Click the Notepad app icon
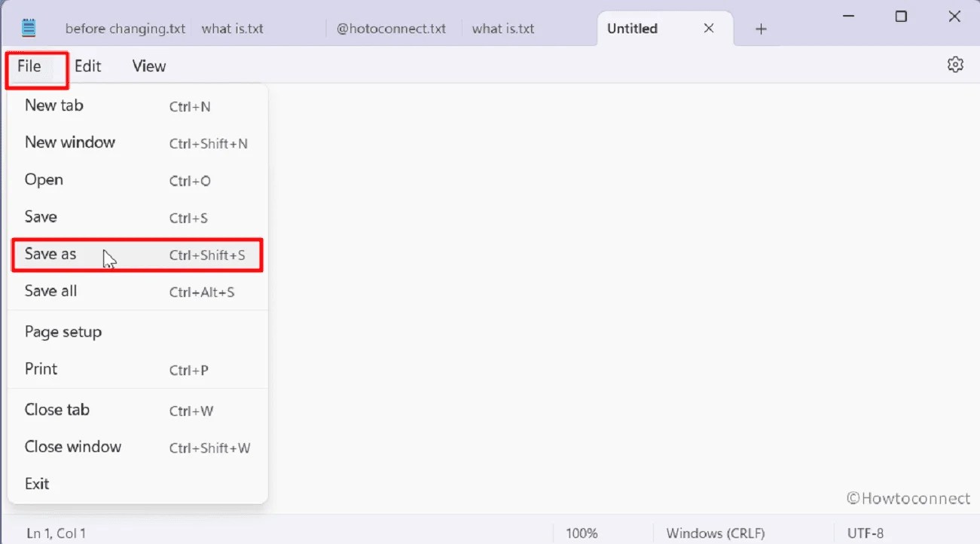Screen dimensions: 980x544 (28, 26)
